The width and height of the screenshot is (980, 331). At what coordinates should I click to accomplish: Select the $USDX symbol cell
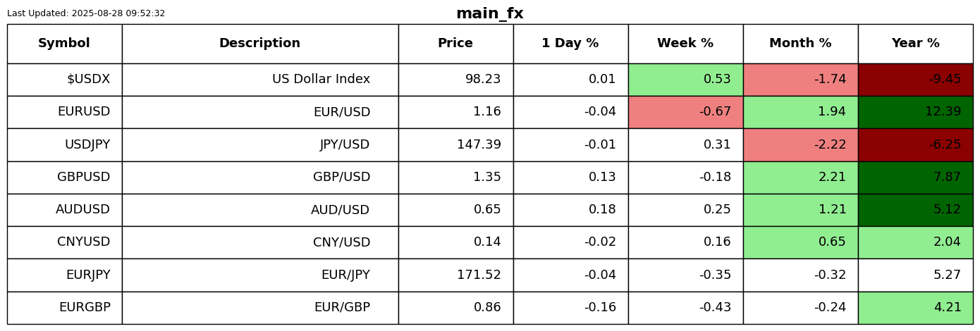(64, 80)
